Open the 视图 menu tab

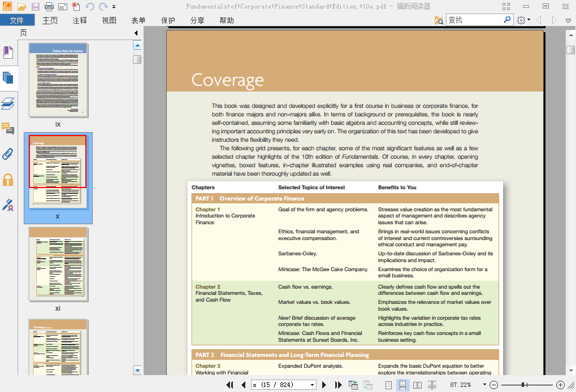(109, 20)
